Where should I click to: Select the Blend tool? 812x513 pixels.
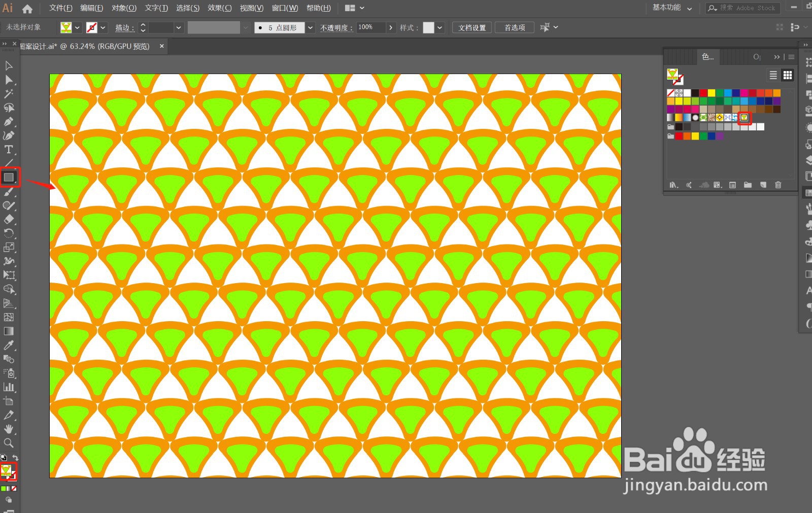click(9, 359)
